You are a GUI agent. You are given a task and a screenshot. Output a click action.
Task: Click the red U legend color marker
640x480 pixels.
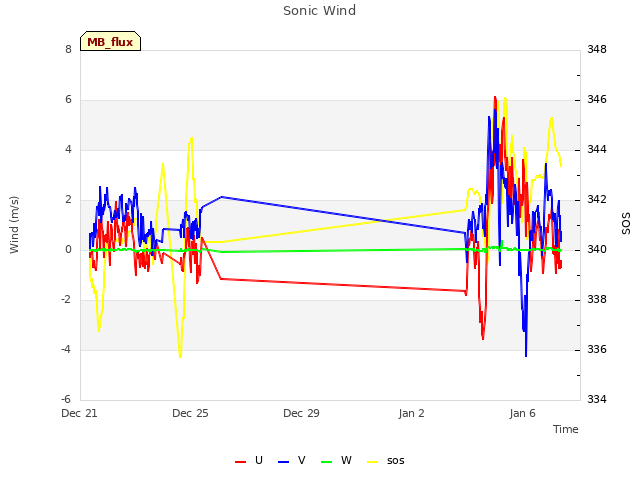pyautogui.click(x=240, y=462)
